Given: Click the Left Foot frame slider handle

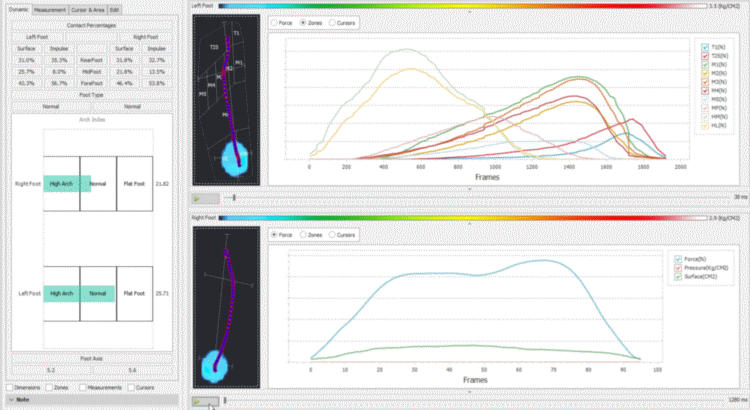Looking at the screenshot, I should click(x=234, y=198).
